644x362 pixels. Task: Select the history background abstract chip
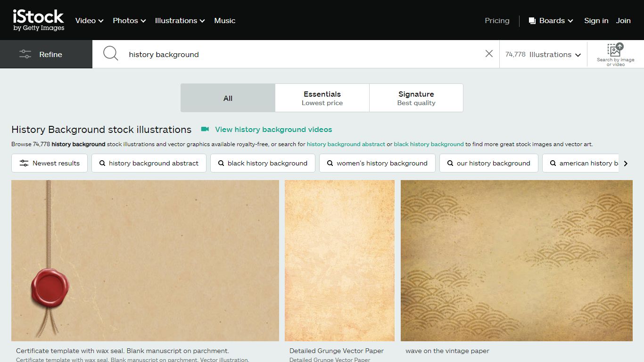point(149,163)
